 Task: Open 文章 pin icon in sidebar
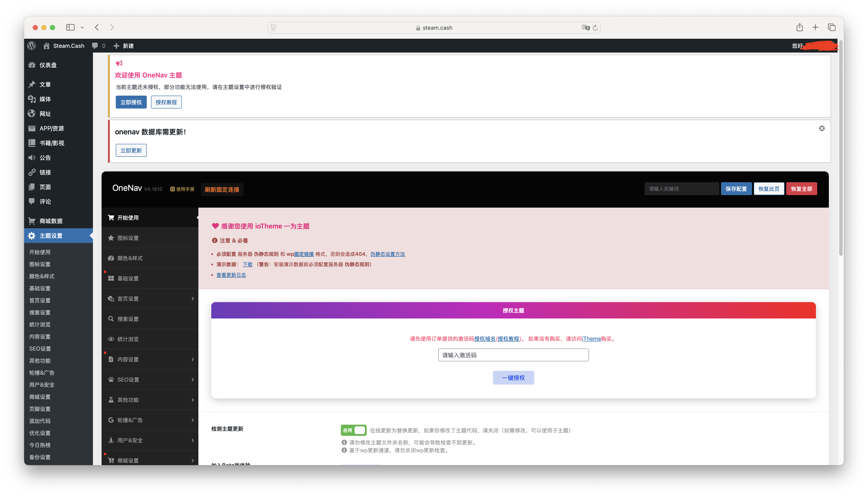(32, 84)
